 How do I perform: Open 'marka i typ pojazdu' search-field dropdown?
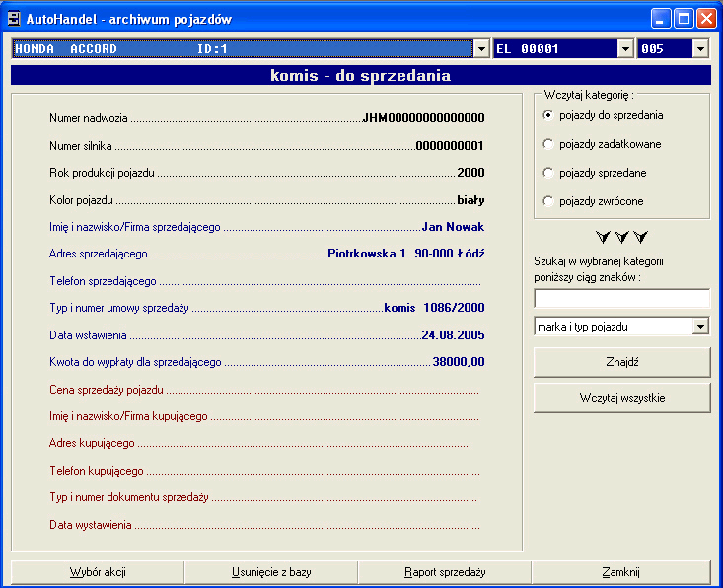tap(700, 327)
